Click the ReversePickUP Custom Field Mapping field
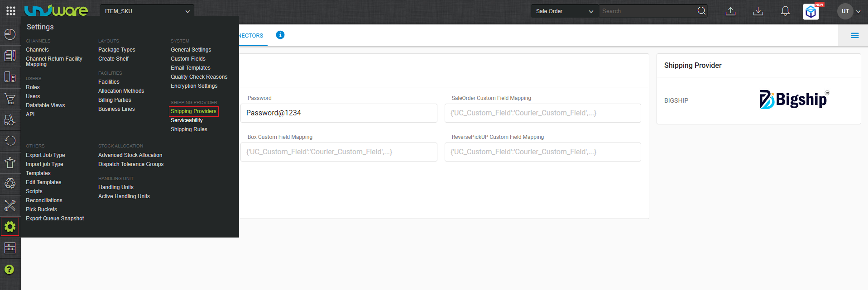The height and width of the screenshot is (290, 868). coord(542,152)
